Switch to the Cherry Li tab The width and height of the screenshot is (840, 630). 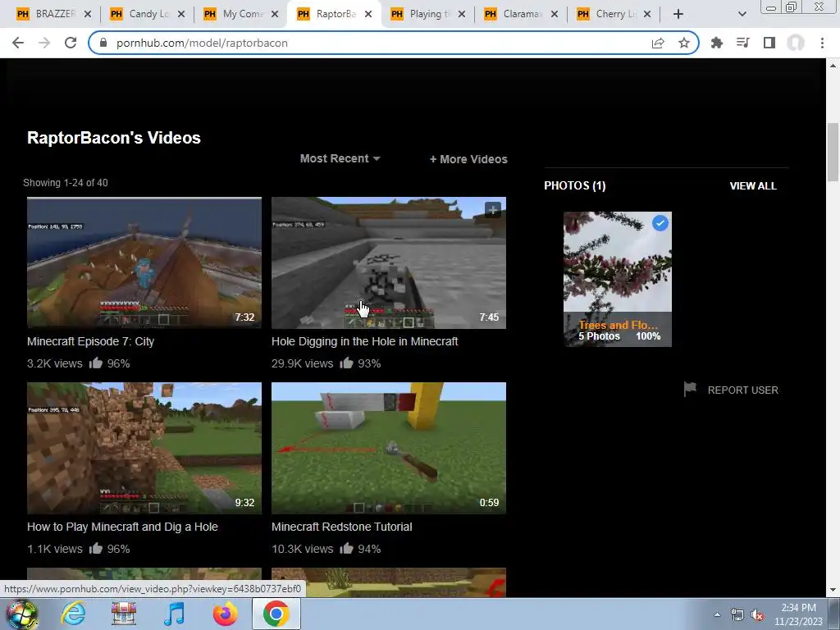tap(614, 14)
